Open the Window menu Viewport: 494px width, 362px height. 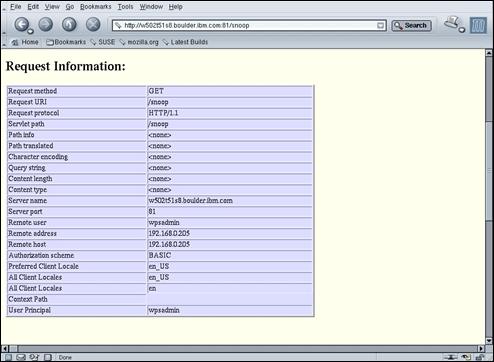click(x=151, y=7)
